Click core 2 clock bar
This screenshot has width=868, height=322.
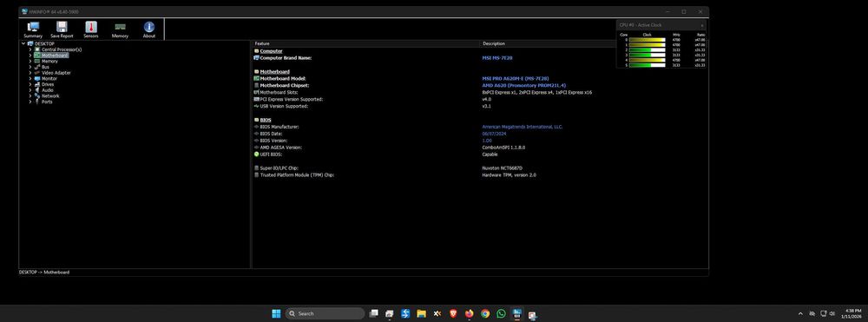click(x=648, y=49)
